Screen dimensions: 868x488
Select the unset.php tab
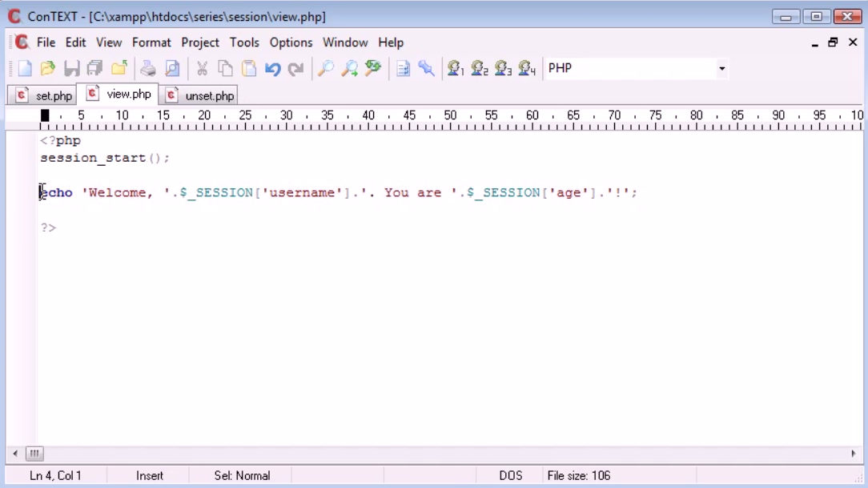pos(199,94)
